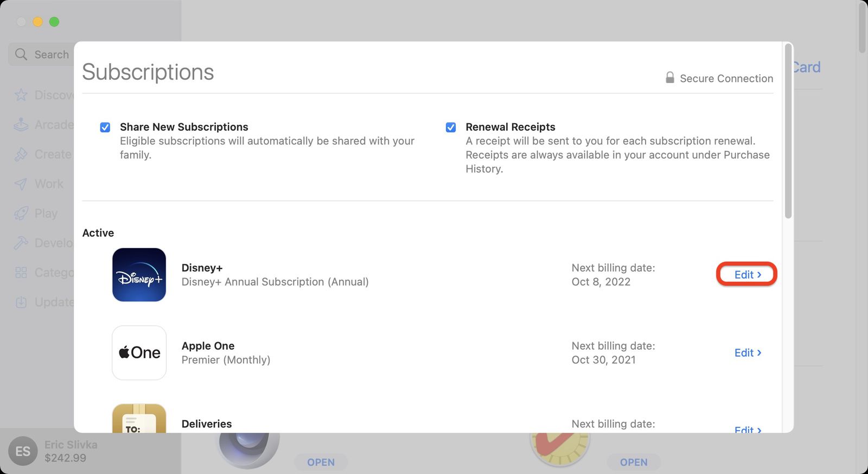
Task: Click the Categories grid icon
Action: click(21, 272)
